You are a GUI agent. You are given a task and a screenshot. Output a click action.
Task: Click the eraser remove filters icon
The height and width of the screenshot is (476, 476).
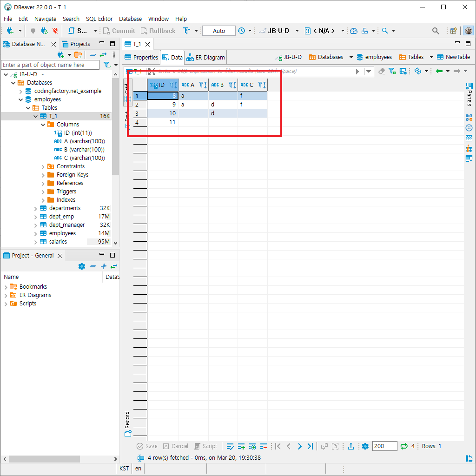click(x=382, y=71)
